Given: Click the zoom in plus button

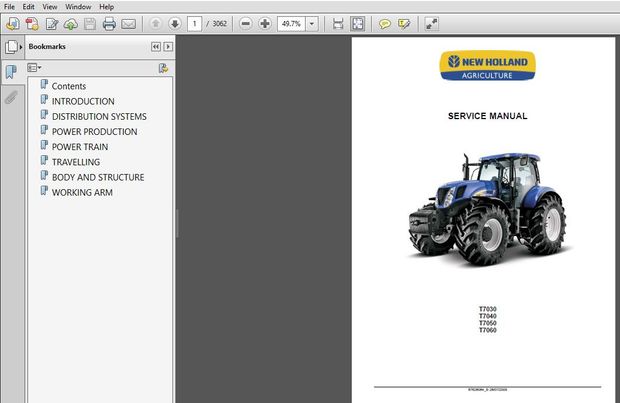Looking at the screenshot, I should 265,24.
